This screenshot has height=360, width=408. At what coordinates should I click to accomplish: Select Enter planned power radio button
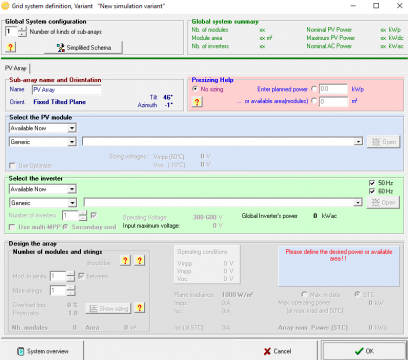coord(314,89)
